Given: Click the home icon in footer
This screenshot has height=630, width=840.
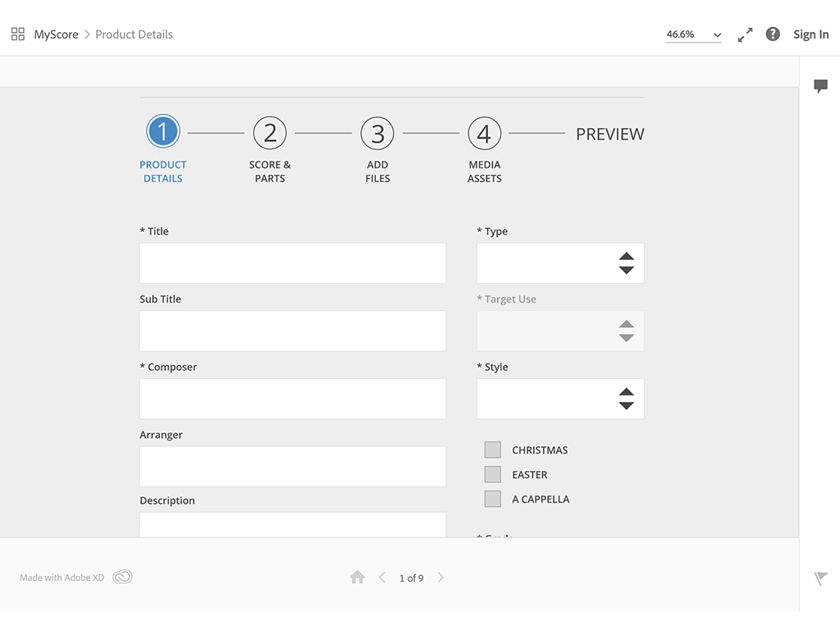Looking at the screenshot, I should pyautogui.click(x=357, y=577).
